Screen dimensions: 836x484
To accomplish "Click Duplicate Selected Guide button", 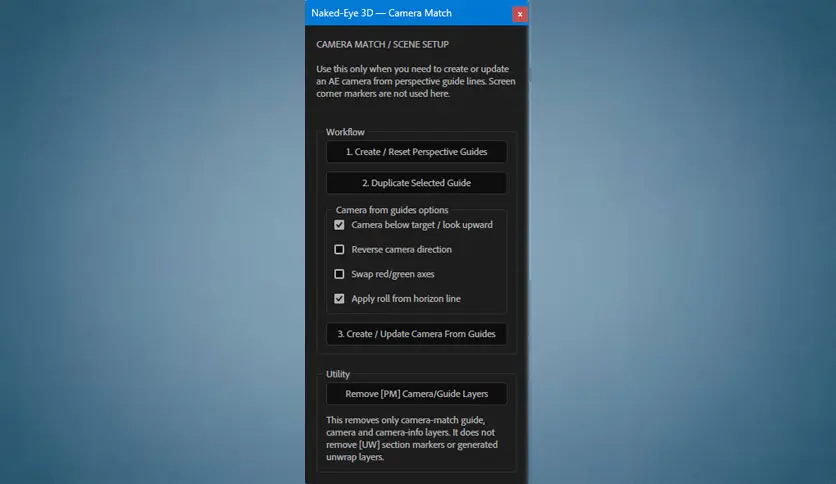I will coord(416,183).
